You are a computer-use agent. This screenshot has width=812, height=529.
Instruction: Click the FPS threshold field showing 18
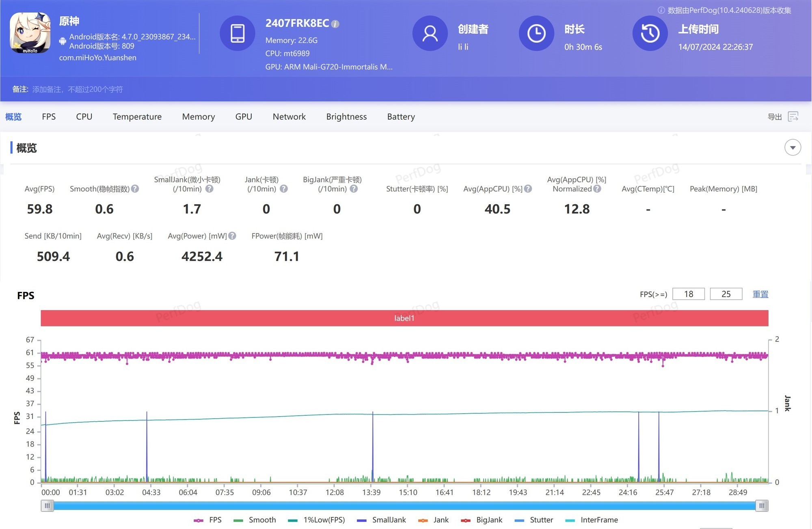tap(688, 294)
